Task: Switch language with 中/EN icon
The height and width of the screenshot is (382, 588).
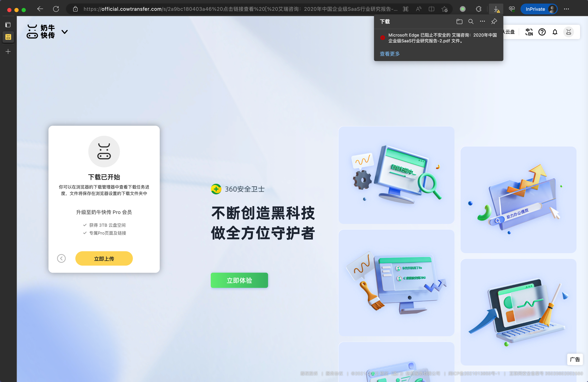Action: tap(529, 32)
